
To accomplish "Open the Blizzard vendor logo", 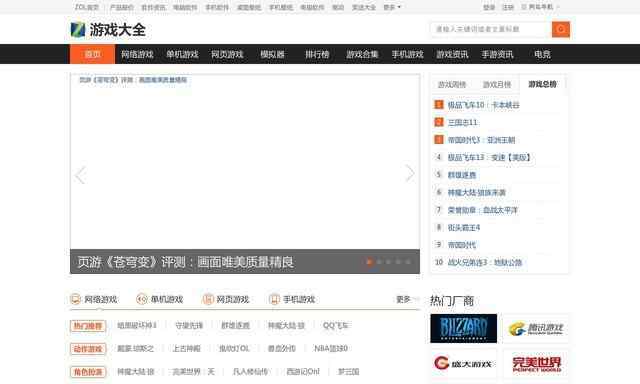I will (x=464, y=329).
